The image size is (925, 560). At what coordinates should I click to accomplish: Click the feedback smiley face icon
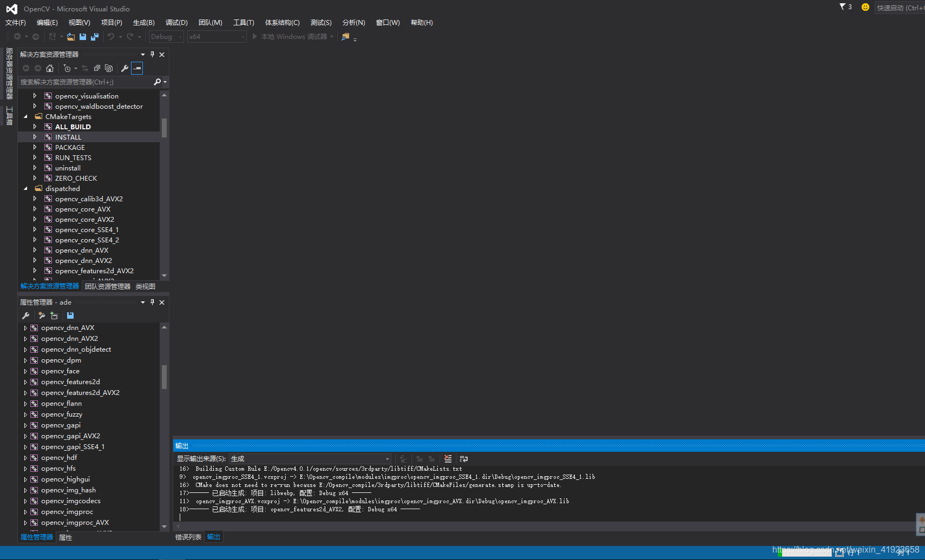[x=865, y=7]
